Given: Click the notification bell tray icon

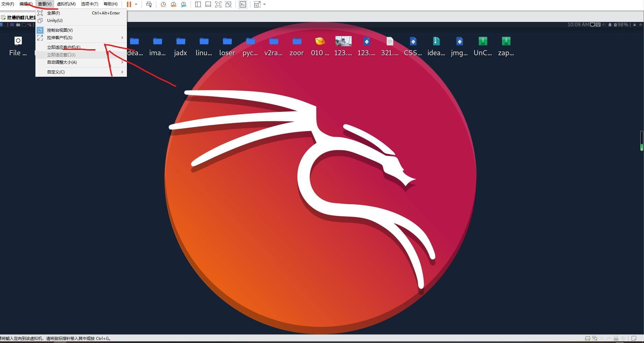Looking at the screenshot, I should pos(610,25).
